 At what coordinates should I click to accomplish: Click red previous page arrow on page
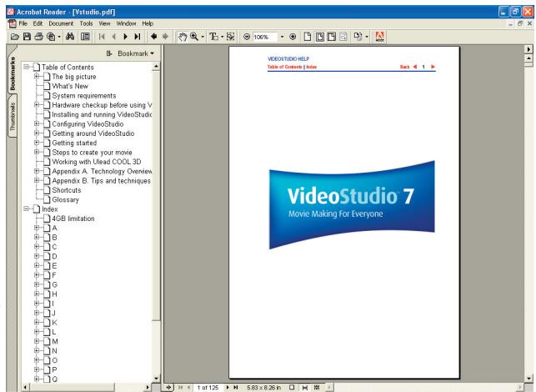(x=414, y=67)
